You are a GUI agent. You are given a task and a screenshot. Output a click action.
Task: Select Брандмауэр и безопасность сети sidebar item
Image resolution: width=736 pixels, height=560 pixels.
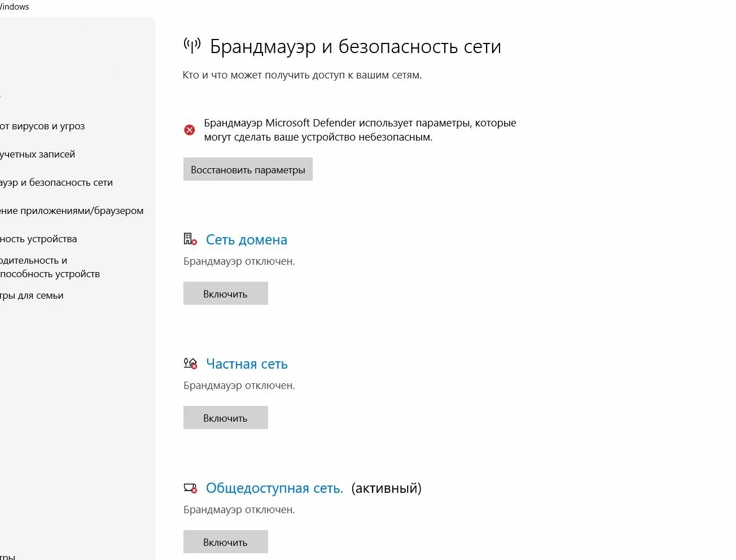tap(56, 182)
